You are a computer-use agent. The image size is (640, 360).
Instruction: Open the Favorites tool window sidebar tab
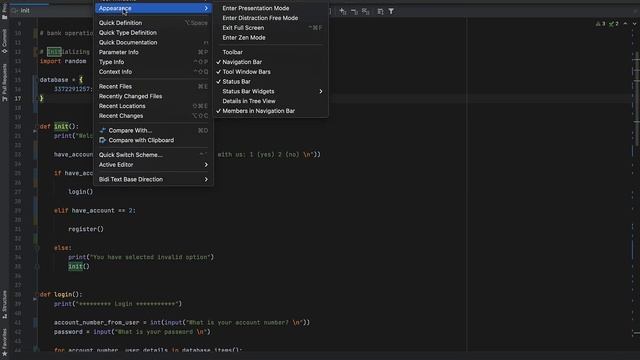pyautogui.click(x=4, y=342)
